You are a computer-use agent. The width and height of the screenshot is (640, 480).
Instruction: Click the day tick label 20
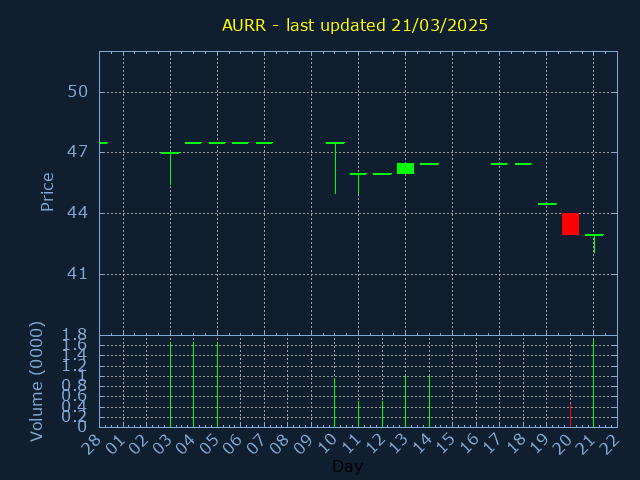coord(562,444)
